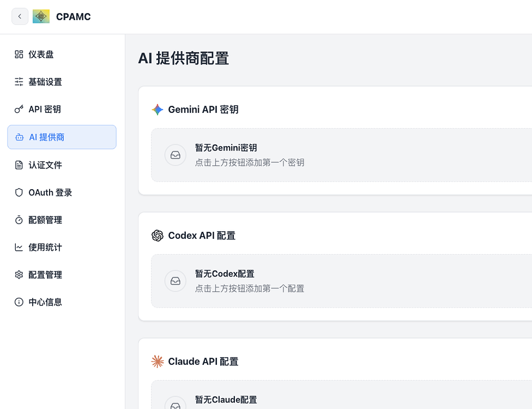Screen dimensions: 532x409
Task: Click the CPAMC title text
Action: tap(73, 16)
